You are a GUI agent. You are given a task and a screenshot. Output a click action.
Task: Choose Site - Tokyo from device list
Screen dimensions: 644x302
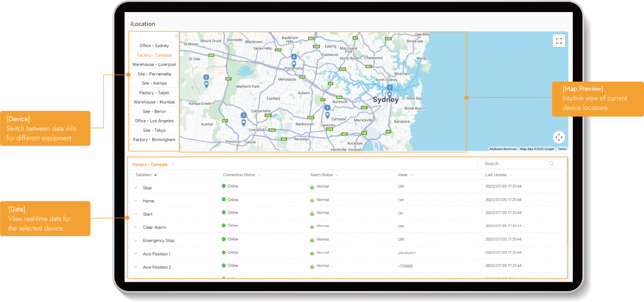coord(154,130)
